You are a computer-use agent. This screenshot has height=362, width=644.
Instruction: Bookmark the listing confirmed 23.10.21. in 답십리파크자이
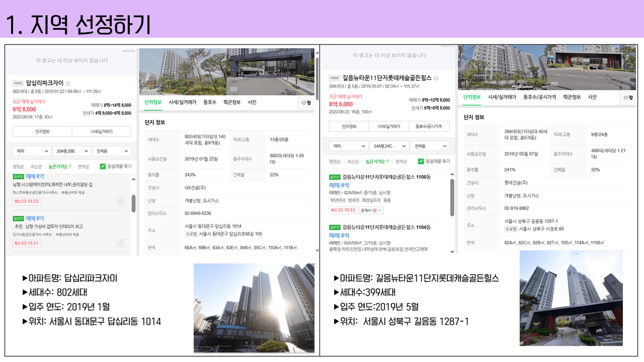(120, 243)
